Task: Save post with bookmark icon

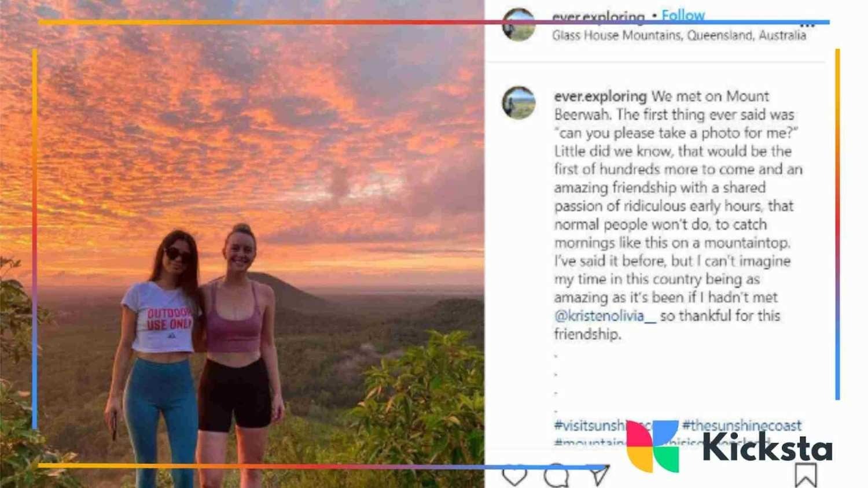Action: (806, 475)
